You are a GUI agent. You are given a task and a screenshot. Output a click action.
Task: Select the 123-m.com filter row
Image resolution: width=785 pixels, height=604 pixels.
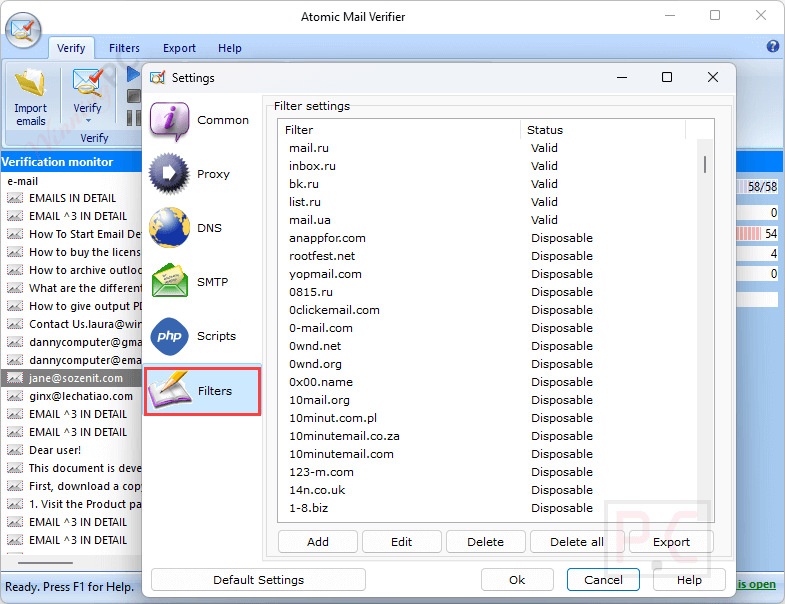pos(488,473)
